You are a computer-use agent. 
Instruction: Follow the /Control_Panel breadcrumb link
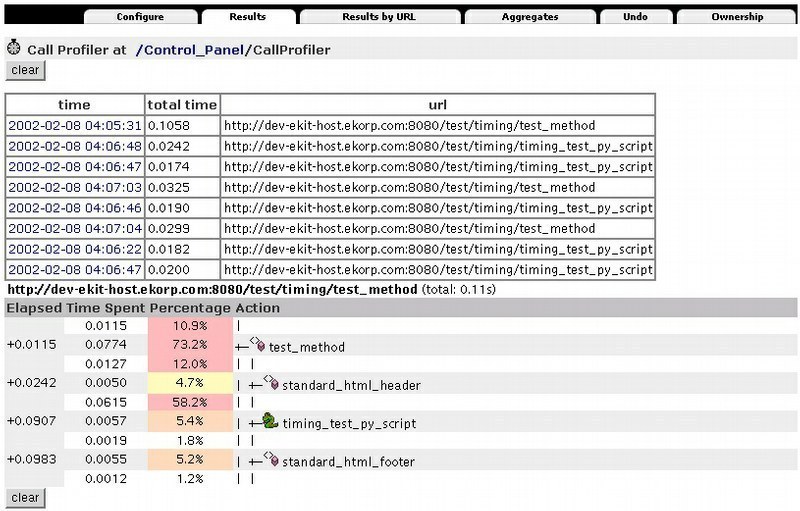(x=190, y=49)
